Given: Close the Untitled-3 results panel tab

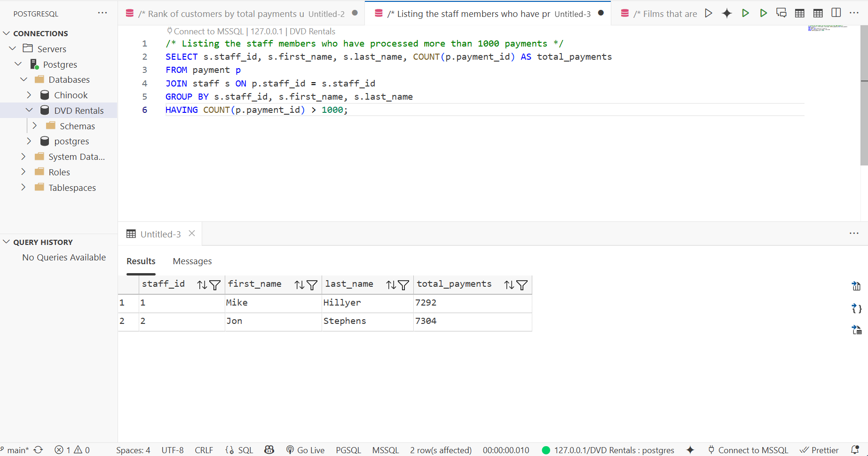Looking at the screenshot, I should point(192,233).
